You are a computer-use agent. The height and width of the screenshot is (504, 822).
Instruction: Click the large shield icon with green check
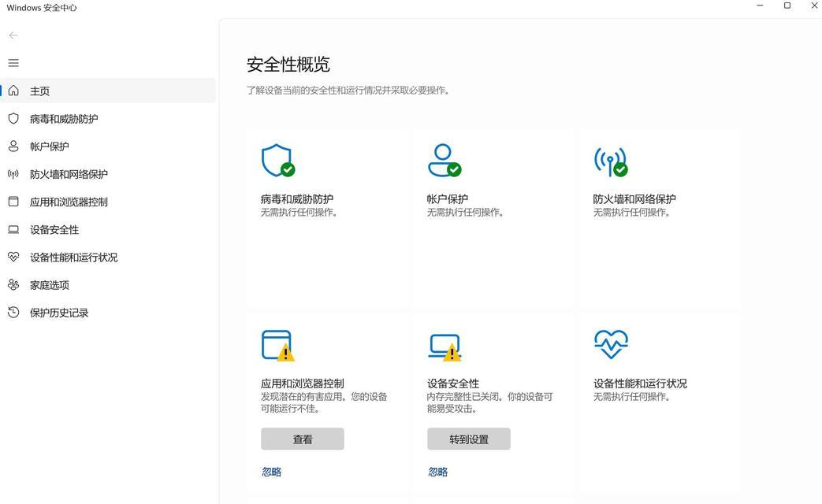pos(278,161)
